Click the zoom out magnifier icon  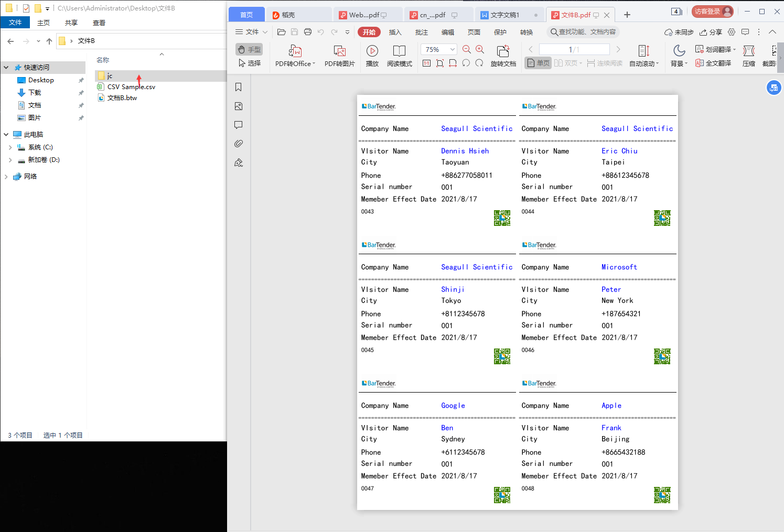tap(466, 49)
